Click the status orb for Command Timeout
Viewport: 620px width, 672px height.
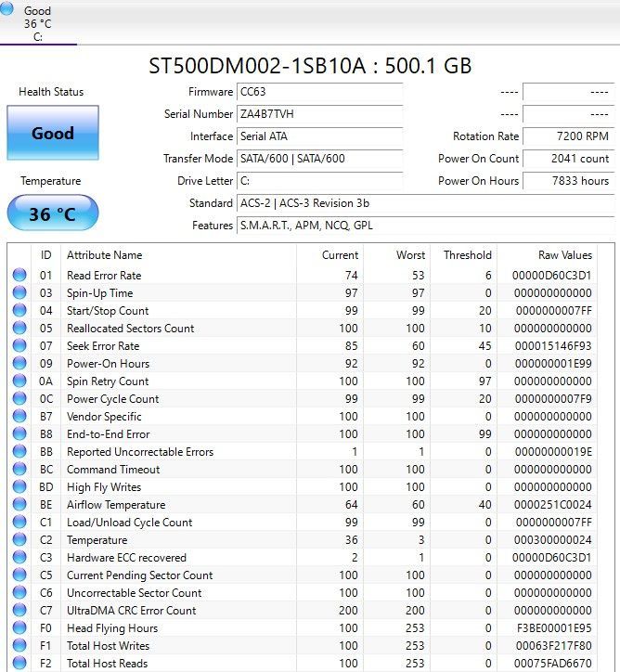[19, 469]
